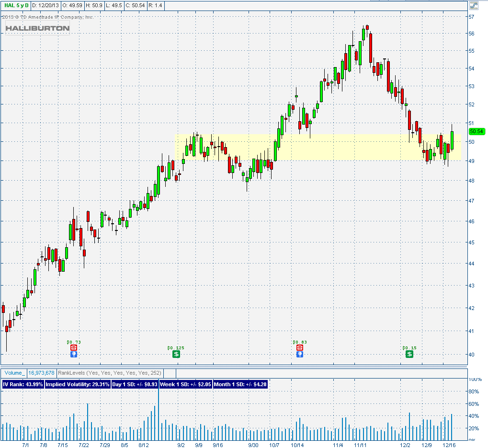Select the 'Week 1 SD: +/- $2.05' label
This screenshot has width=488, height=448.
click(x=185, y=384)
